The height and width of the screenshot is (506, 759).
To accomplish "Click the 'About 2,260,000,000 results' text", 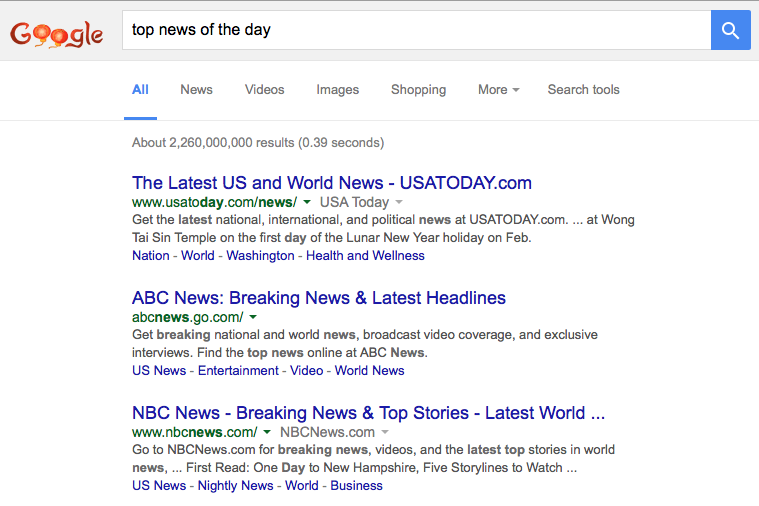I will 213,142.
